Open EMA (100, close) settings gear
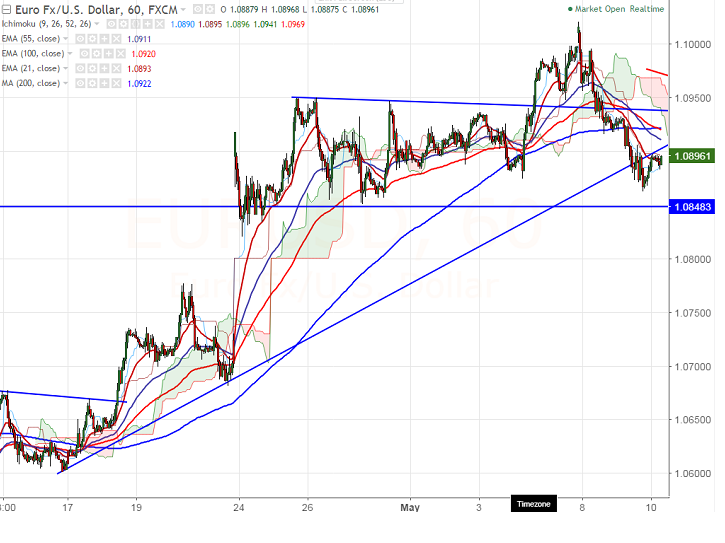This screenshot has width=725, height=543. point(96,54)
